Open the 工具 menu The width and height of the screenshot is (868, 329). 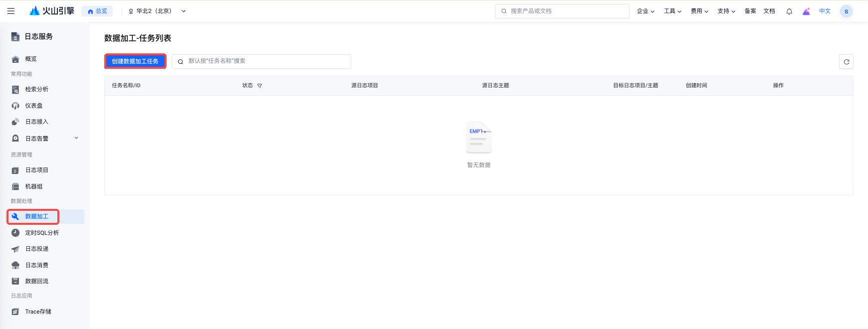672,11
